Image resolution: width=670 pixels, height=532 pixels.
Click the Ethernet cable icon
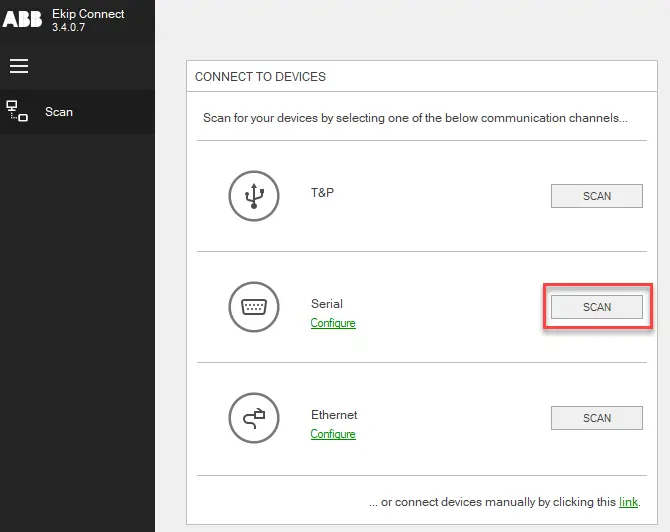254,418
